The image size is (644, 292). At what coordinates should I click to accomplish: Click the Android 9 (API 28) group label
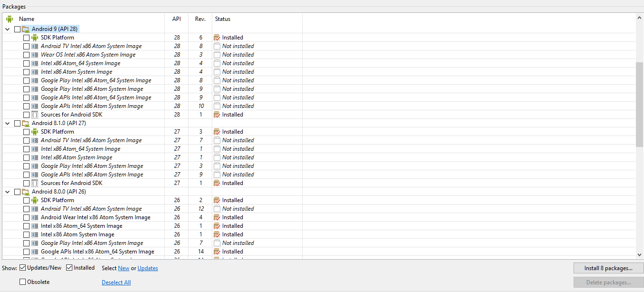click(x=55, y=29)
